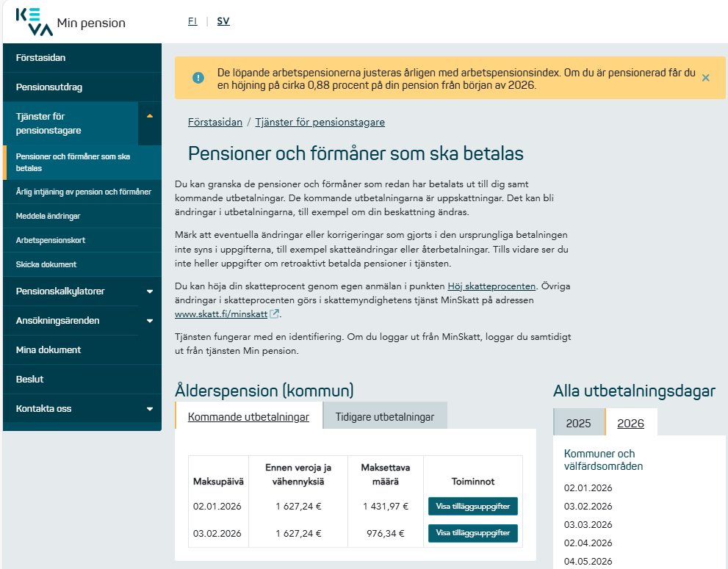
Task: Open www.skatt.fi/minskatt link
Action: (221, 314)
